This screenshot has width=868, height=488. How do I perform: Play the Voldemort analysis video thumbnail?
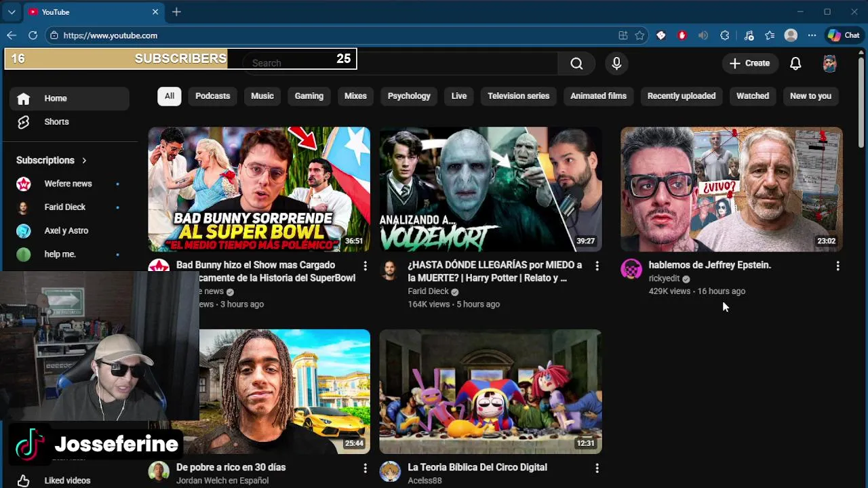(x=490, y=189)
